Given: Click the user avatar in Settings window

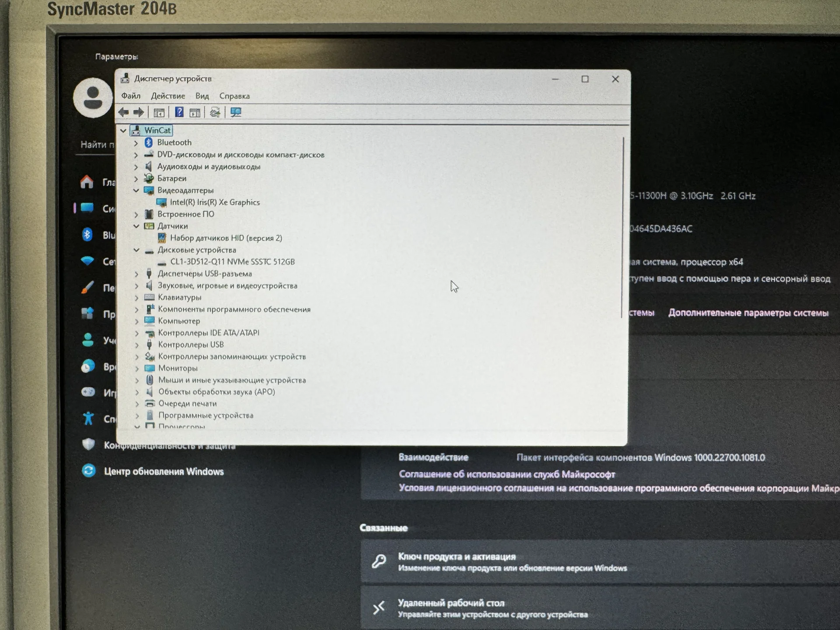Looking at the screenshot, I should pyautogui.click(x=93, y=98).
